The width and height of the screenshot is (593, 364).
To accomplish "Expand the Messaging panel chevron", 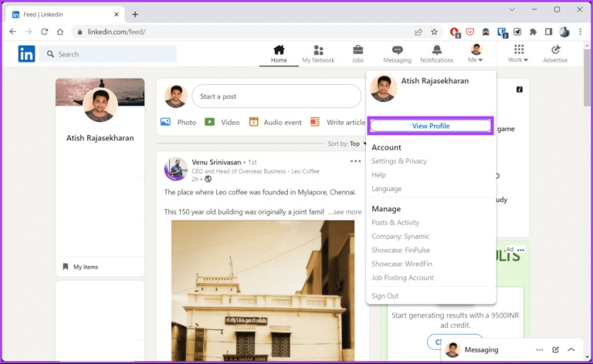I will pos(571,349).
